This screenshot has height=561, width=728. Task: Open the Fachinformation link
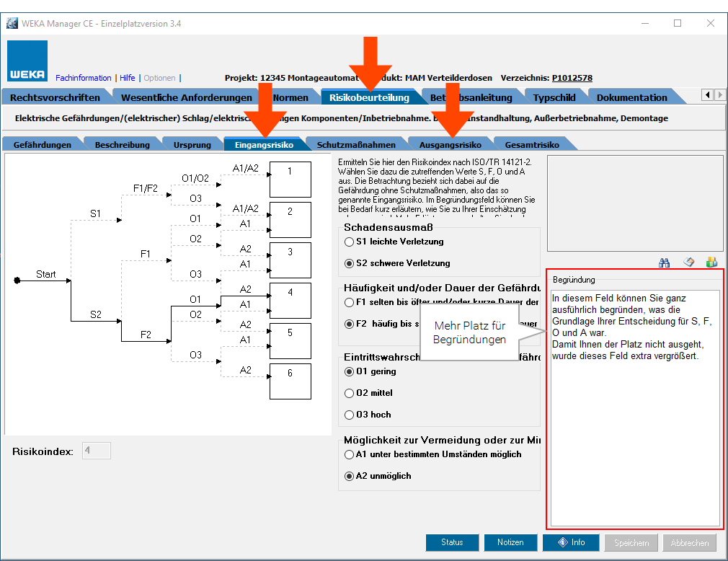[x=84, y=78]
